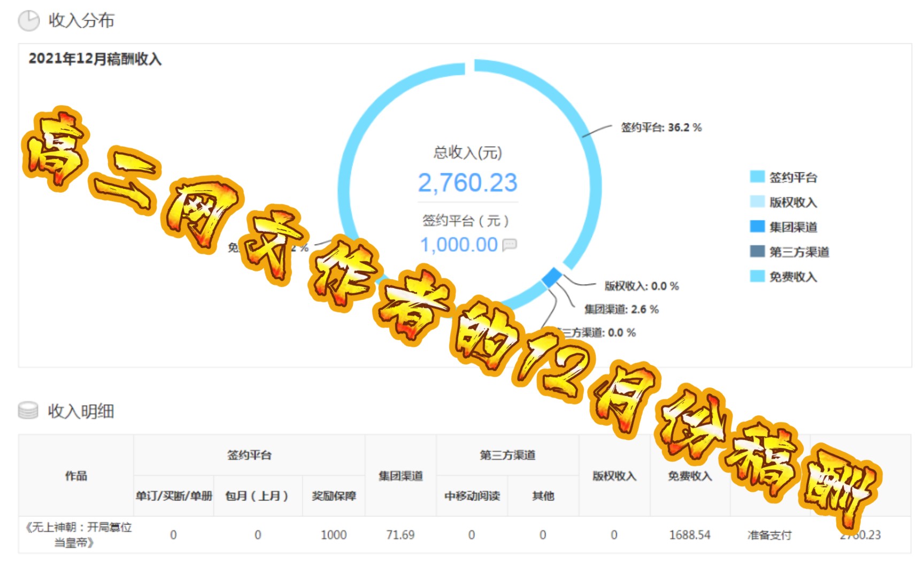
Task: Click the 集团渠道: 2.6 % chart label
Action: tap(621, 309)
